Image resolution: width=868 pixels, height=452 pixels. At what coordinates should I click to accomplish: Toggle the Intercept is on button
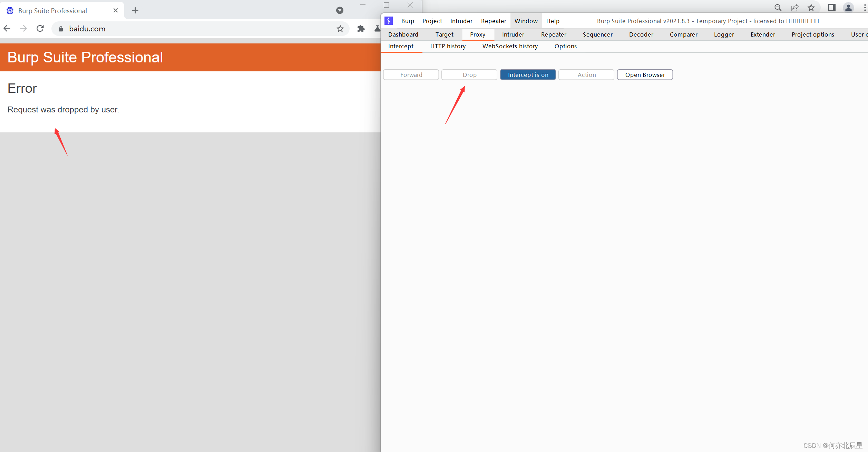click(528, 75)
